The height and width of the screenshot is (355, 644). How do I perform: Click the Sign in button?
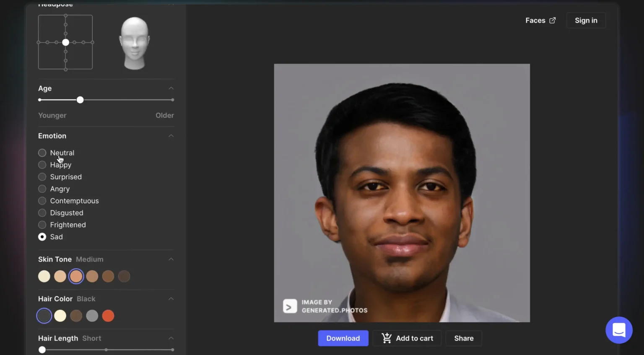click(x=586, y=21)
